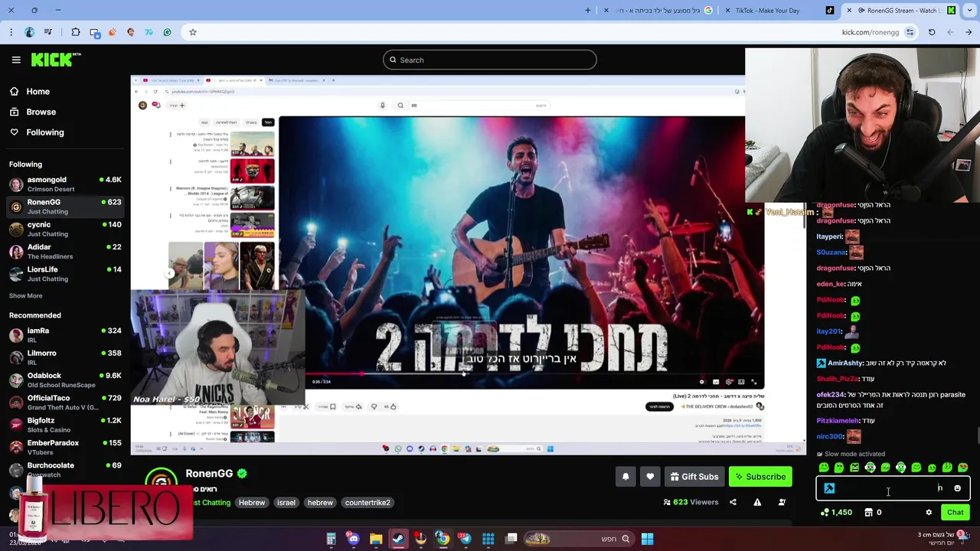The image size is (980, 551).
Task: Click the green Subscribe button
Action: (760, 477)
